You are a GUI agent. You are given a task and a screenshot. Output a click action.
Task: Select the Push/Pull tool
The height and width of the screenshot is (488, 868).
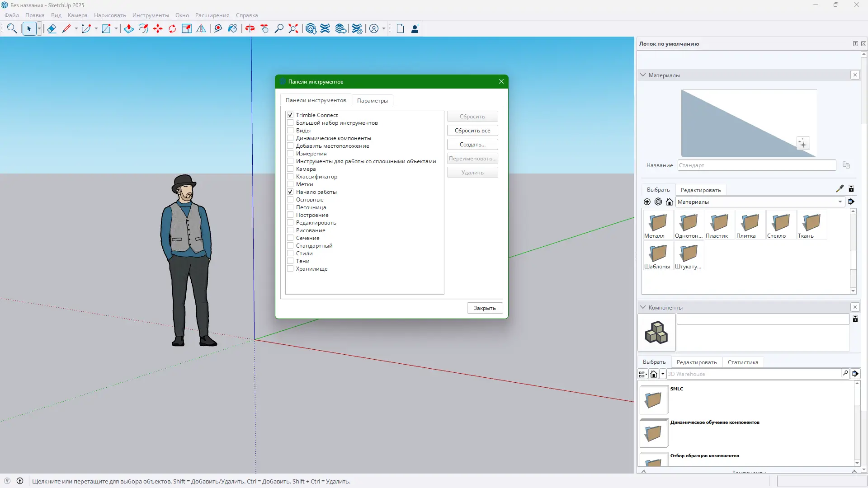128,29
